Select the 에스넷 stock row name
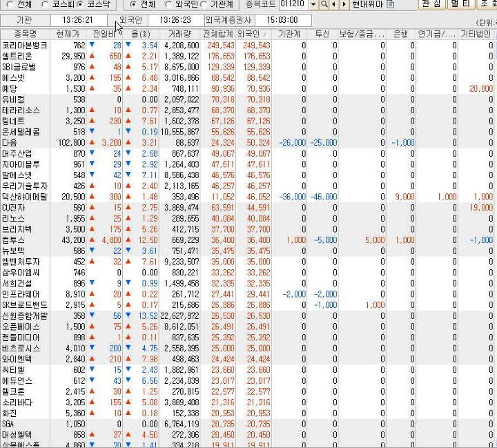Viewport: 497px width, 448px height. (x=13, y=78)
